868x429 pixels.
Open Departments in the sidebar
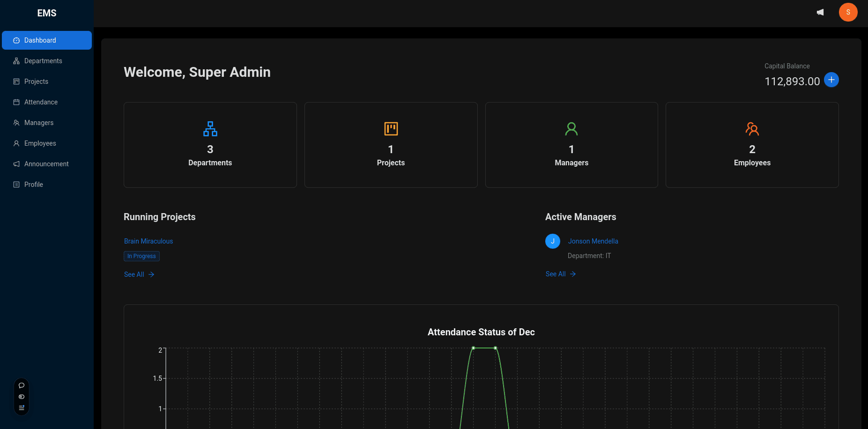[x=47, y=61]
